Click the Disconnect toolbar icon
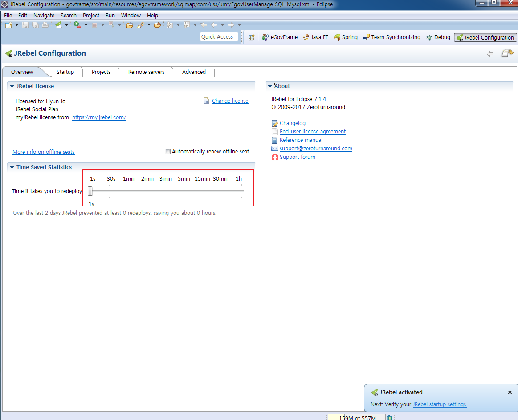This screenshot has height=420, width=518. [x=111, y=25]
